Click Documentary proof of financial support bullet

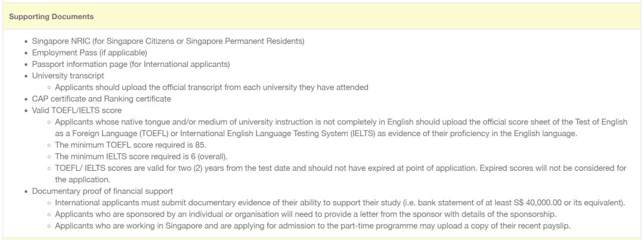coord(103,191)
